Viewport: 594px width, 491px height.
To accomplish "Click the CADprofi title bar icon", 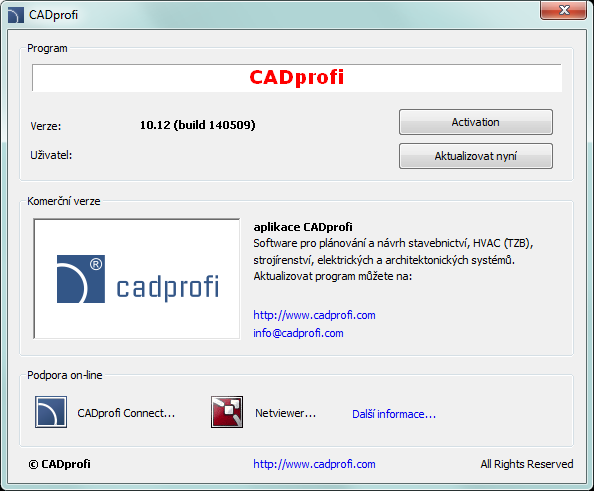I will [16, 15].
